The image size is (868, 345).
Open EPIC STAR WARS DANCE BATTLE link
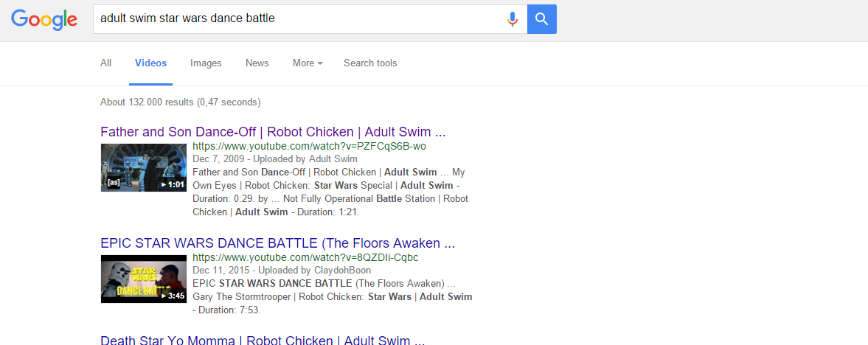(277, 243)
